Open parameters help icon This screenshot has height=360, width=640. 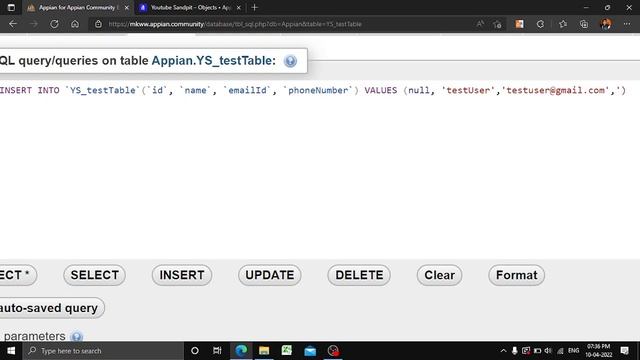point(76,336)
